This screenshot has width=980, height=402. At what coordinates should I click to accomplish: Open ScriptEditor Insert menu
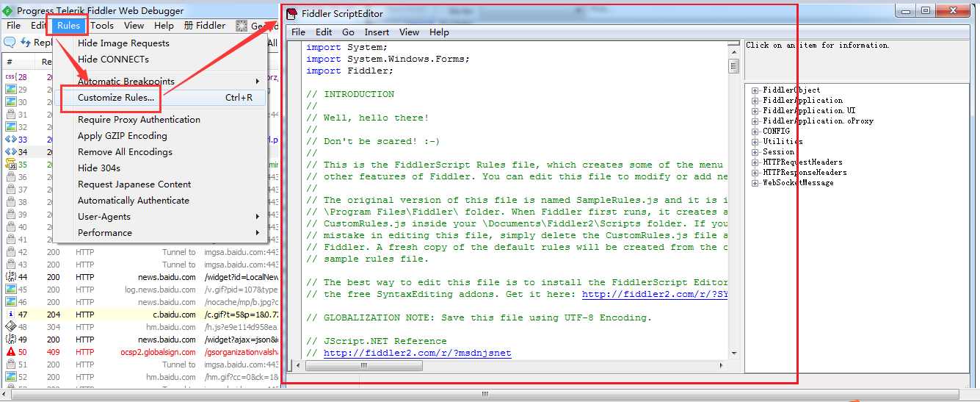(x=377, y=32)
